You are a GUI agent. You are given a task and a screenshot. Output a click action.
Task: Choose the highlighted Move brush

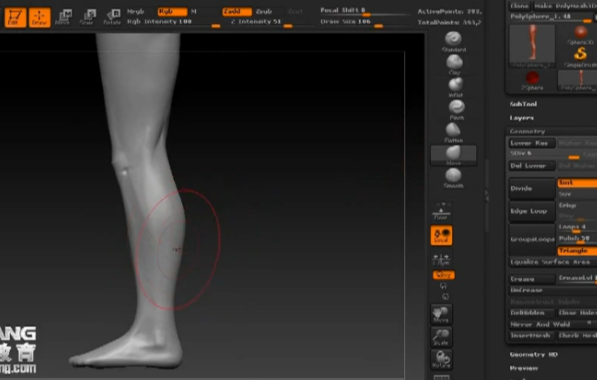click(453, 155)
